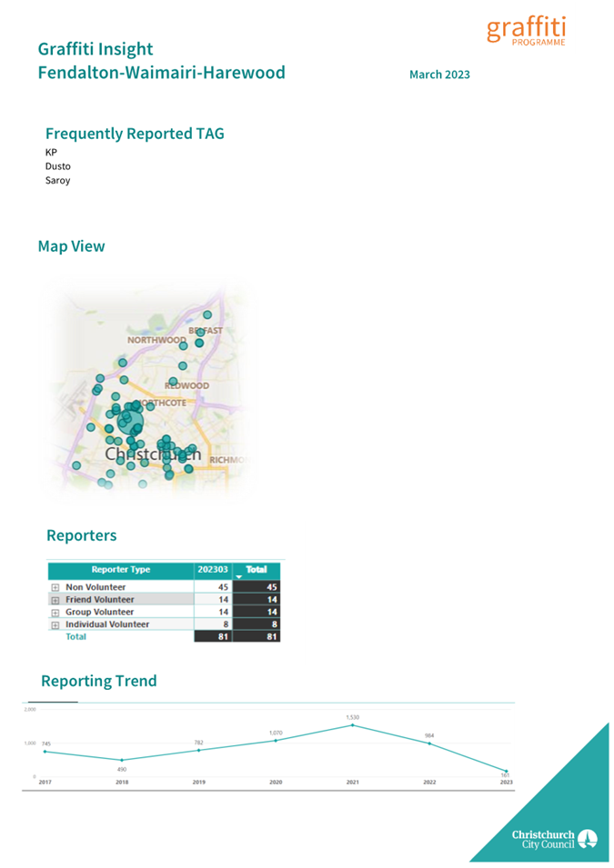This screenshot has height=868, width=614.
Task: Expand the Group Volunteer row
Action: 55,613
